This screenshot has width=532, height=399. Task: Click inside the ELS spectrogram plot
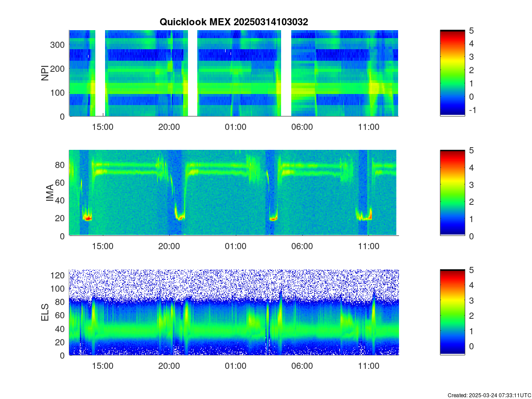pyautogui.click(x=234, y=313)
